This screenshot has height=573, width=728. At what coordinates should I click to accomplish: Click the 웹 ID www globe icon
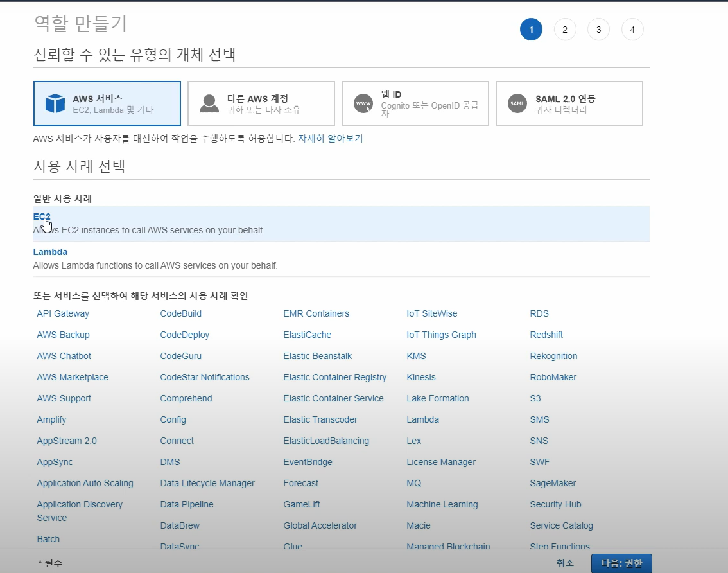(x=363, y=103)
